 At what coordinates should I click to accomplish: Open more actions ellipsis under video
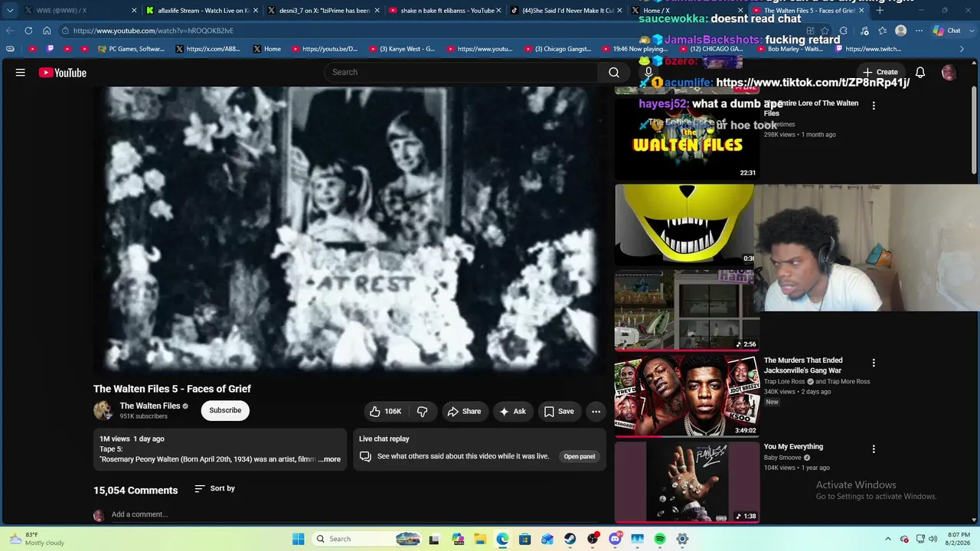coord(596,412)
